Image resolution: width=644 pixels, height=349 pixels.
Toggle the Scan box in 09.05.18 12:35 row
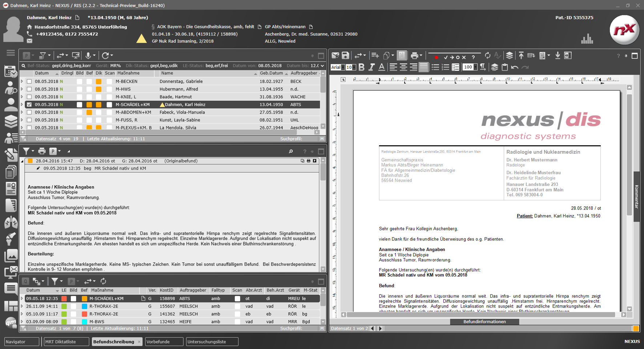(x=237, y=298)
